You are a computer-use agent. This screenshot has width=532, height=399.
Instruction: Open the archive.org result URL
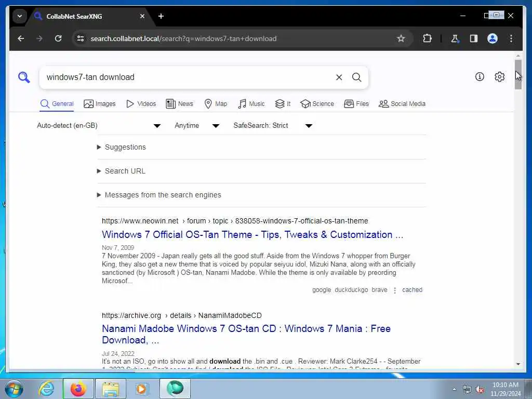(x=181, y=315)
